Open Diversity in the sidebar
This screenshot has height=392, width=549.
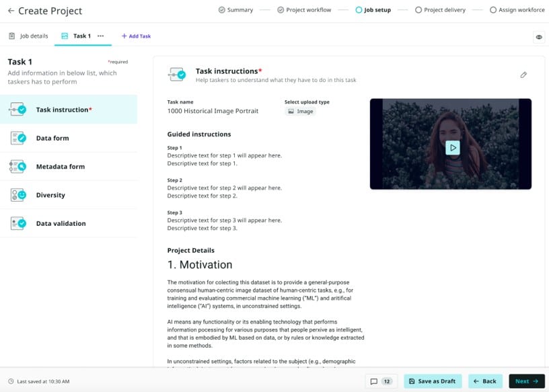tap(69, 195)
